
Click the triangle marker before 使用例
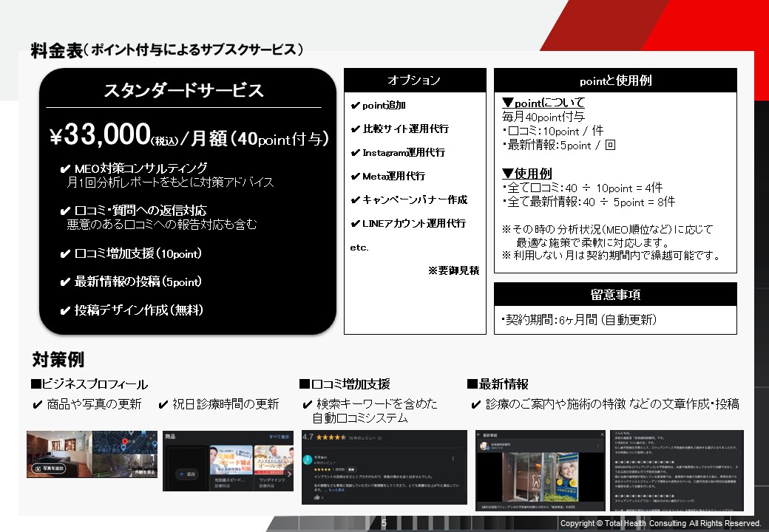coord(507,174)
